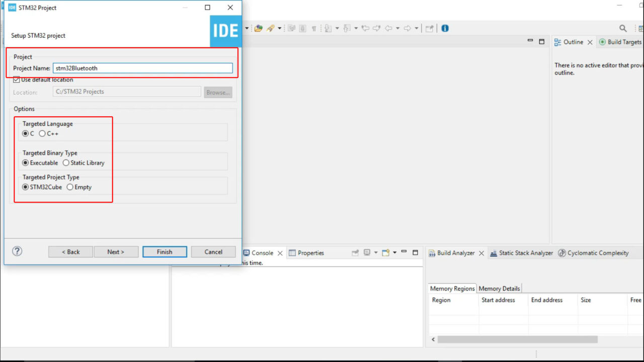The height and width of the screenshot is (362, 644).
Task: Maximize the Console panel
Action: (x=415, y=252)
